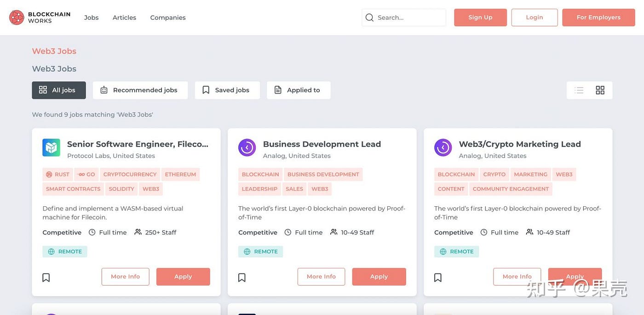Image resolution: width=644 pixels, height=315 pixels.
Task: Click the CRYPTOCURRENCY tag
Action: [130, 175]
